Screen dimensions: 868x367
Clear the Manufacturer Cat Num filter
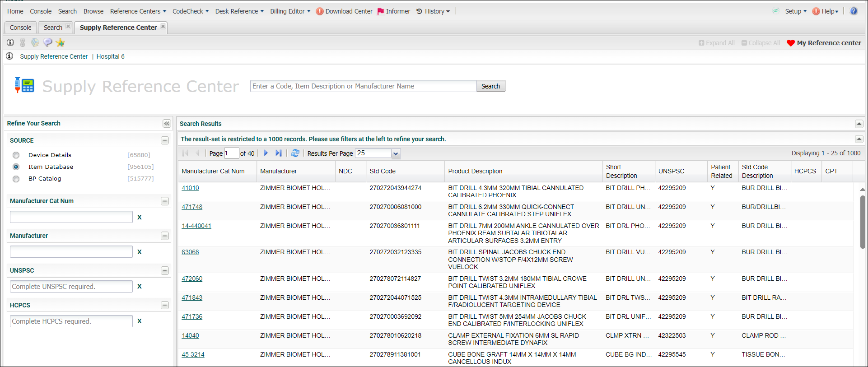(x=140, y=217)
